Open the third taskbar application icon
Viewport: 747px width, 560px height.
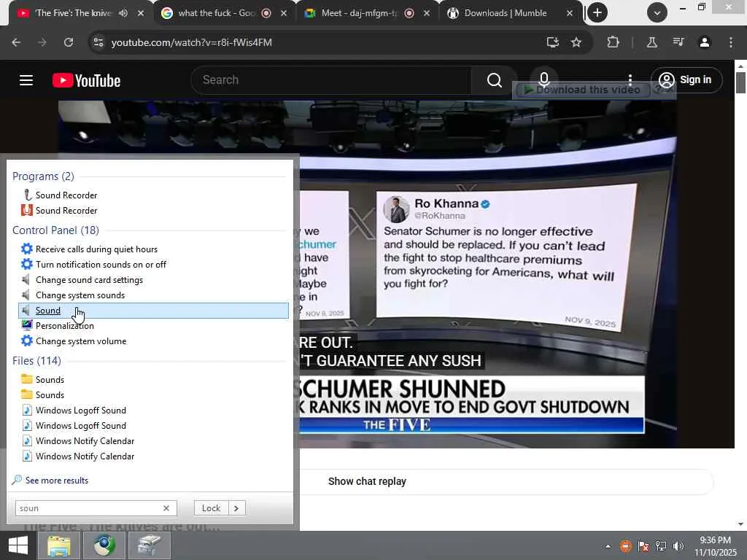(x=150, y=545)
